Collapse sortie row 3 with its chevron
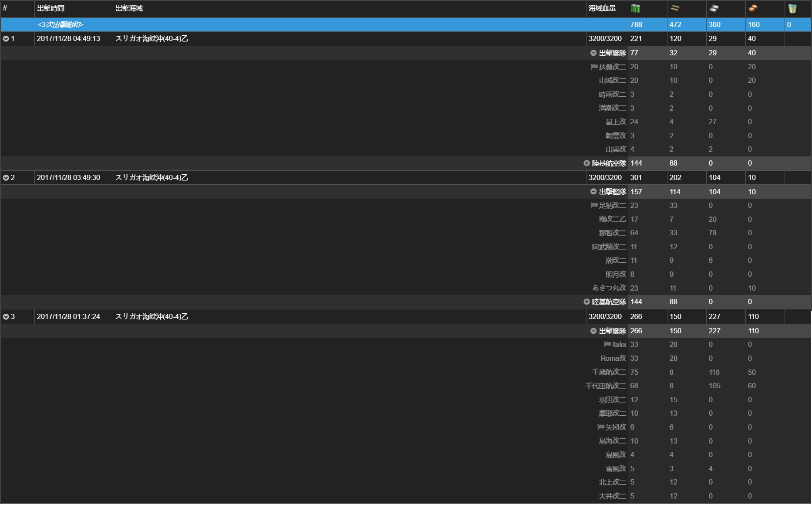Image resolution: width=812 pixels, height=505 pixels. [x=6, y=317]
